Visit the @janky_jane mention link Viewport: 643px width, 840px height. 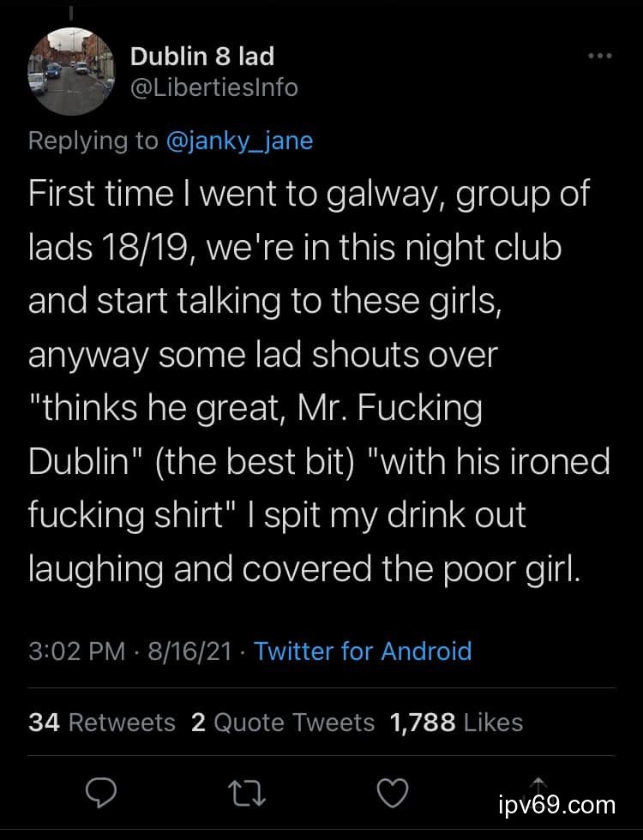239,141
